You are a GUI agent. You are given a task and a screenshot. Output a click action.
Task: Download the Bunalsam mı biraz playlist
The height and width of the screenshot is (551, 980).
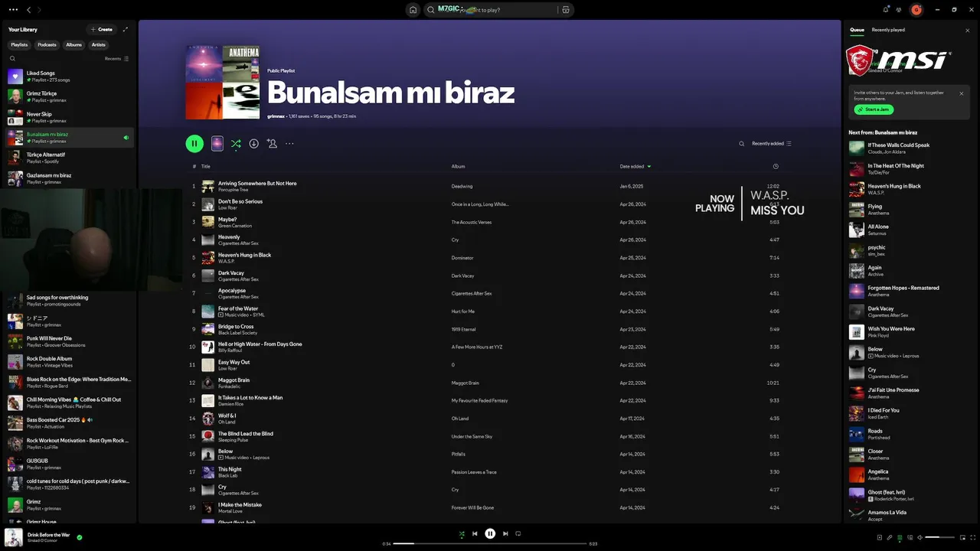tap(253, 143)
